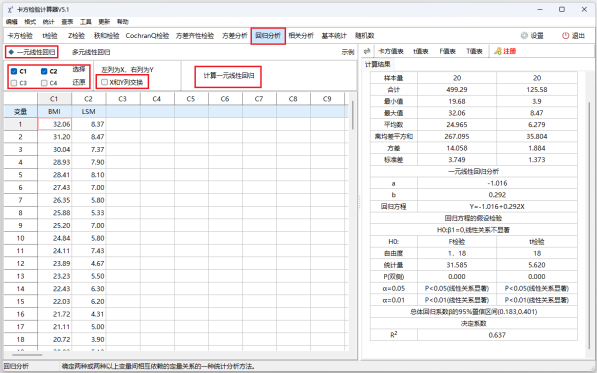Viewport: 597px width, 373px height.
Task: Open the 统计 menu
Action: (x=48, y=22)
